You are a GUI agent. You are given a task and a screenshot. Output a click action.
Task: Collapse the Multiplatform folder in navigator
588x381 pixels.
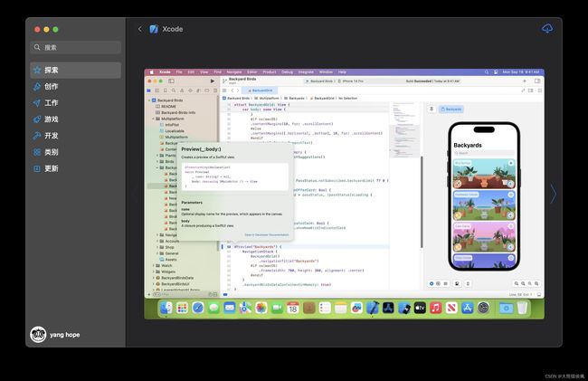[x=154, y=119]
